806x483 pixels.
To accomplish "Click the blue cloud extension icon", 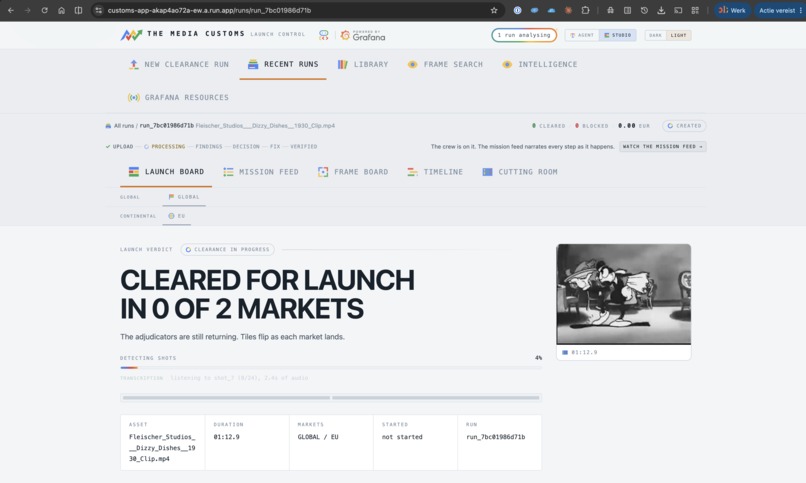I will [x=551, y=10].
